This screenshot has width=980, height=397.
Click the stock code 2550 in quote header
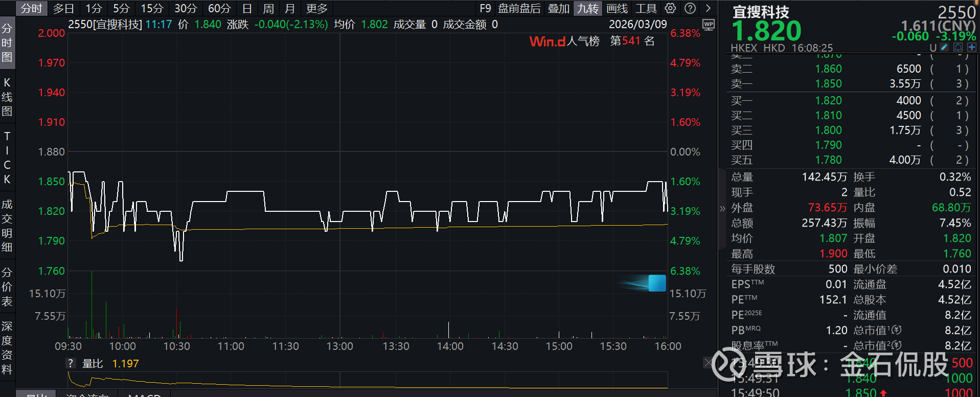click(x=956, y=12)
